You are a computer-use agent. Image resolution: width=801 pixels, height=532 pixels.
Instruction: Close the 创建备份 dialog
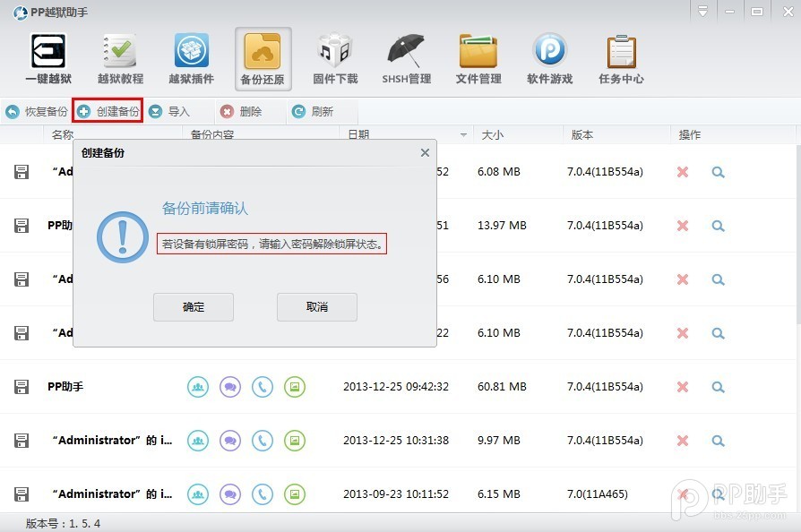pyautogui.click(x=425, y=152)
